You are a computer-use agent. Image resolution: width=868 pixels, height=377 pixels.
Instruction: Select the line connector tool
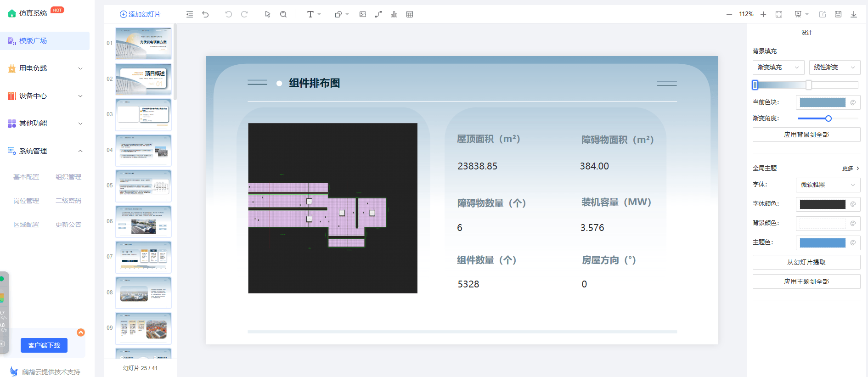point(378,14)
